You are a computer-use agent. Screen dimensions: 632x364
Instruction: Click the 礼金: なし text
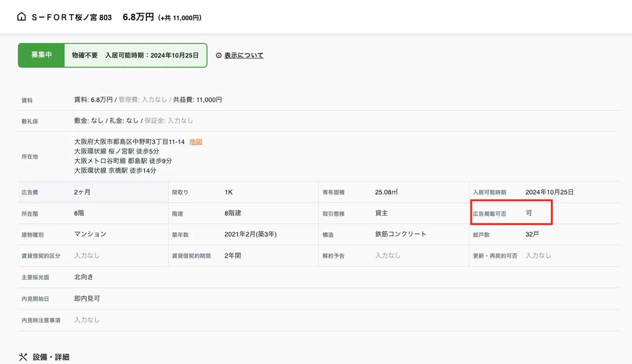(124, 120)
